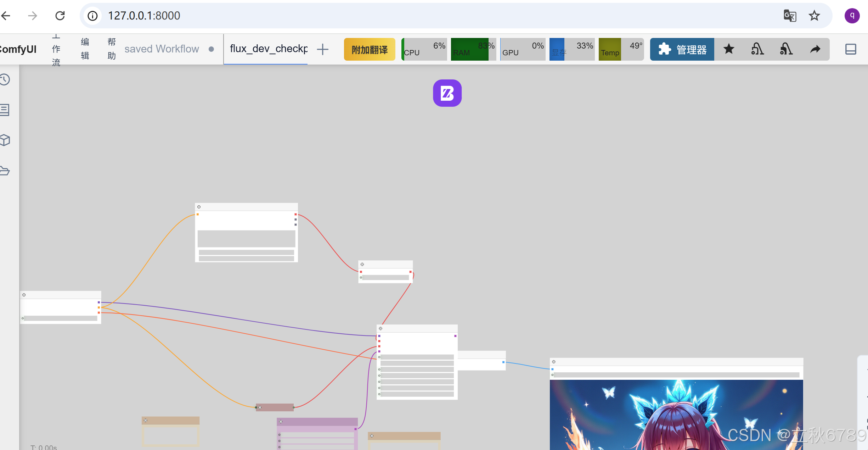Click the outline vacuum unload-models icon

757,49
